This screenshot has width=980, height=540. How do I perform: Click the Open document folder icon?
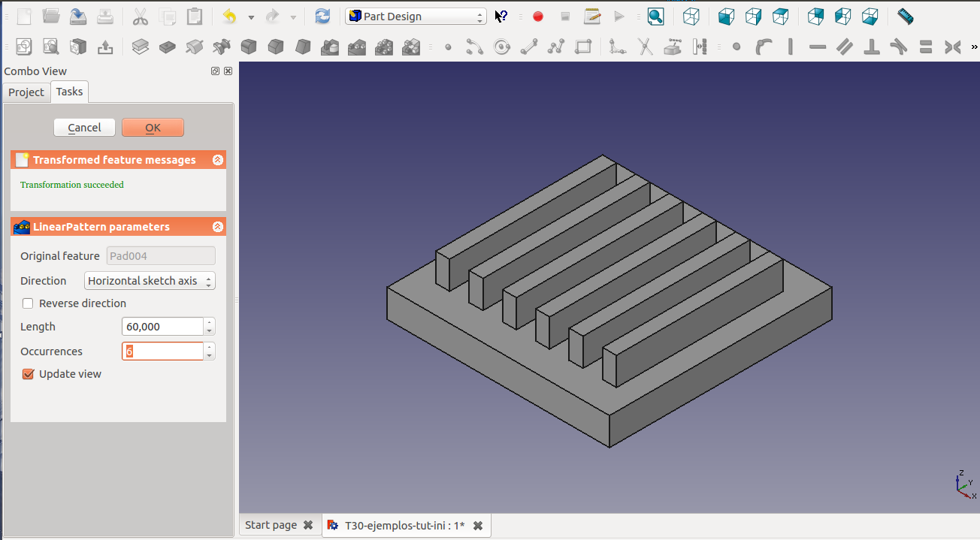tap(51, 16)
